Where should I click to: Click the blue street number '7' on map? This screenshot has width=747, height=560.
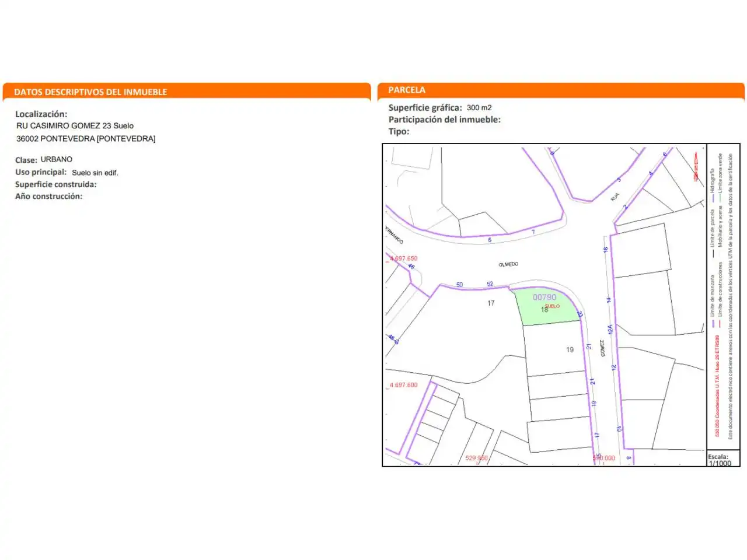click(533, 232)
